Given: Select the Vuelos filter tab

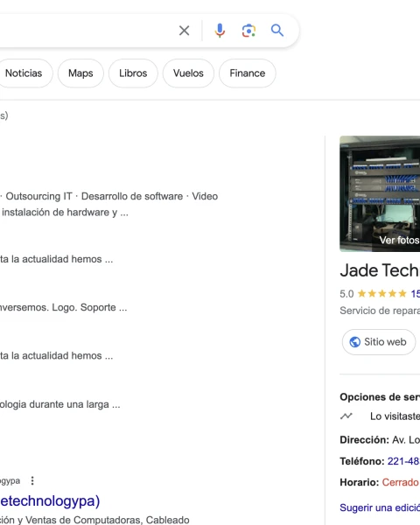Looking at the screenshot, I should point(188,73).
